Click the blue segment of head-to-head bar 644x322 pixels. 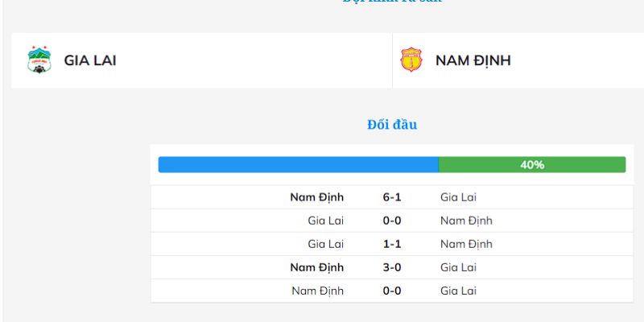pyautogui.click(x=298, y=164)
